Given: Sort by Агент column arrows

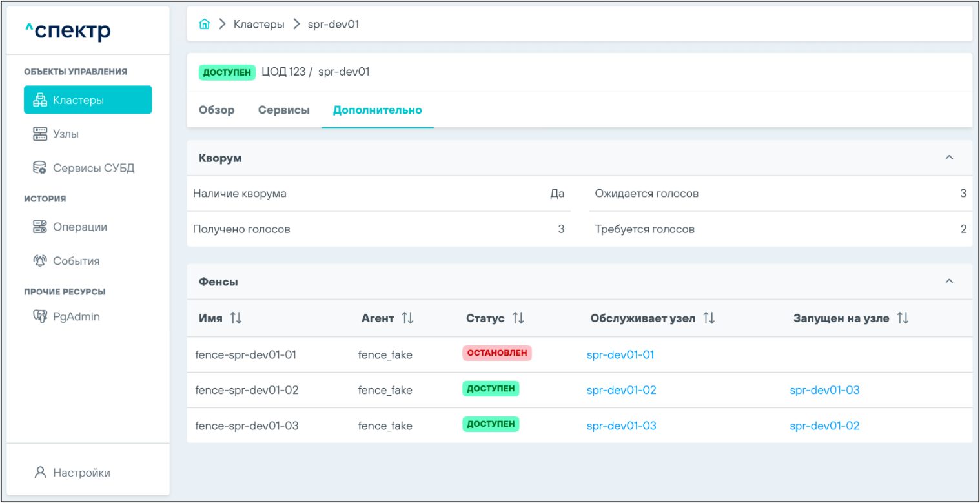Looking at the screenshot, I should 407,318.
